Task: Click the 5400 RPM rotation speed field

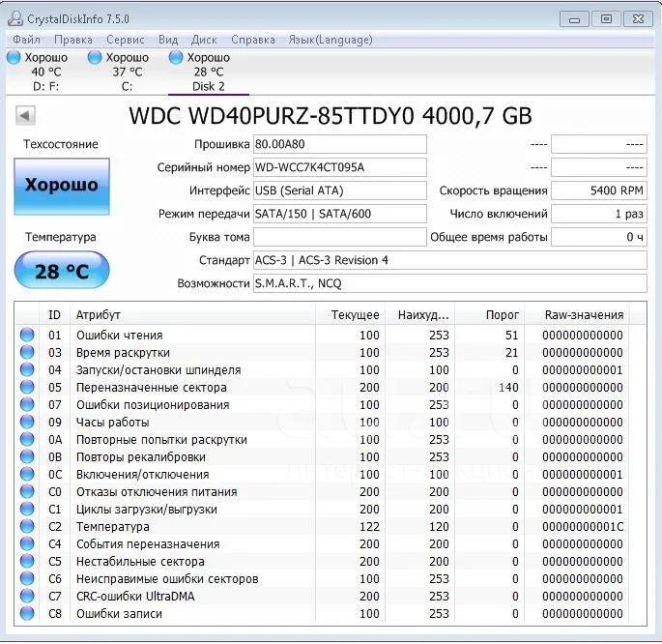Action: 599,190
